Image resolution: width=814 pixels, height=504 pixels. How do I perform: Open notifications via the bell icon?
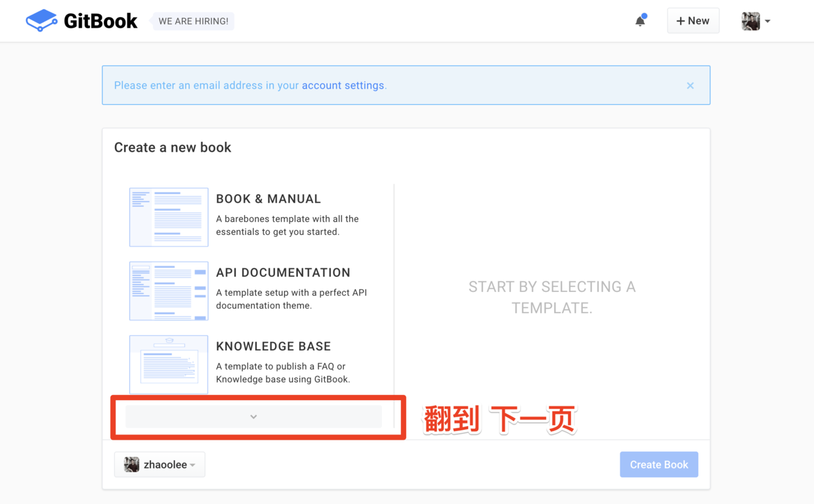pos(639,21)
